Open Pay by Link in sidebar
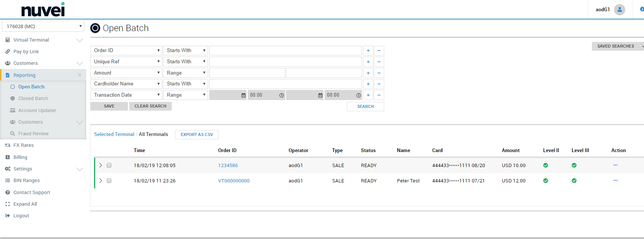 (26, 52)
